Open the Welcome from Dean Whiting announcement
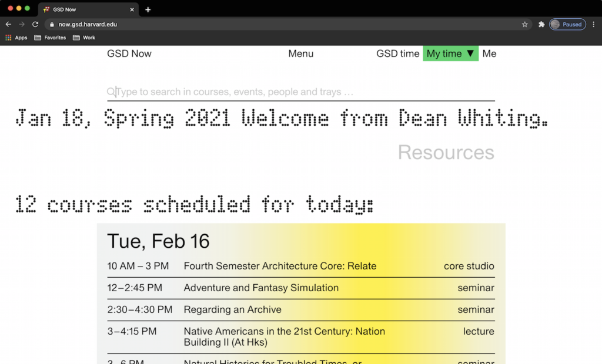The height and width of the screenshot is (364, 602). pyautogui.click(x=282, y=118)
